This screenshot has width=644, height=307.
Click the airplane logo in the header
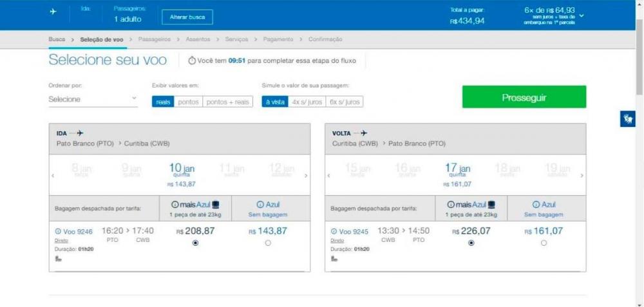coord(53,12)
